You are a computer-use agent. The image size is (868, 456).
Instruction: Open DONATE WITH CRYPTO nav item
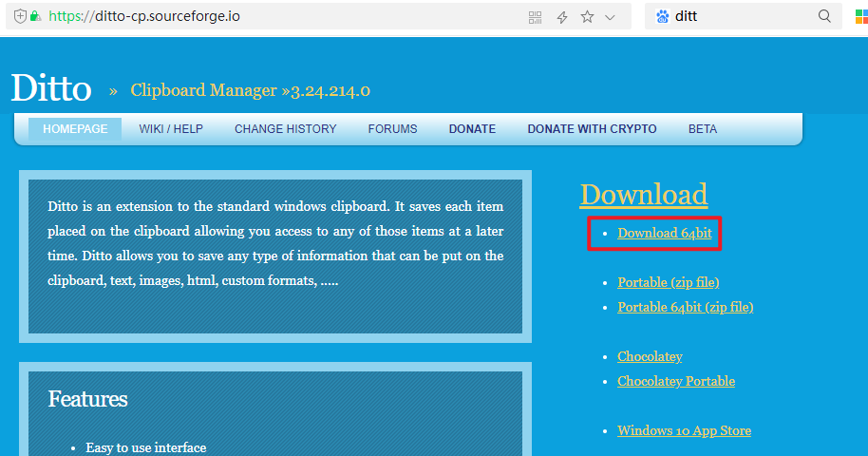[x=592, y=129]
